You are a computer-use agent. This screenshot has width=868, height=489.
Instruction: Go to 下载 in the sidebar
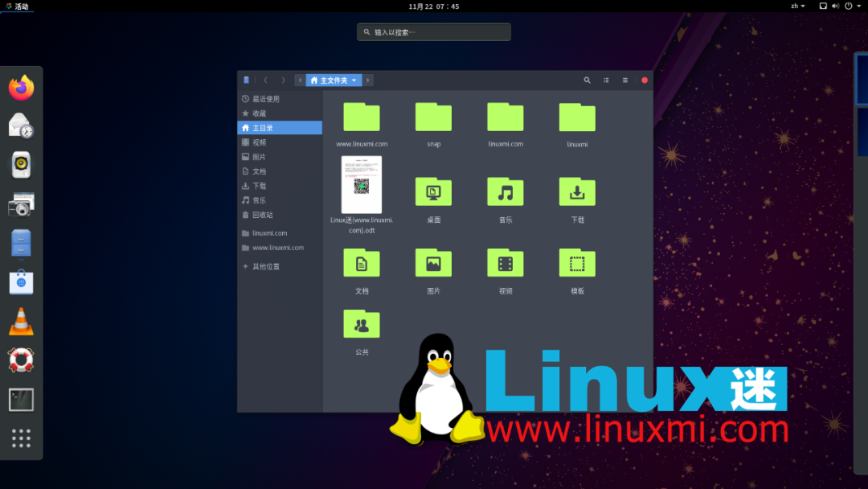(280, 186)
